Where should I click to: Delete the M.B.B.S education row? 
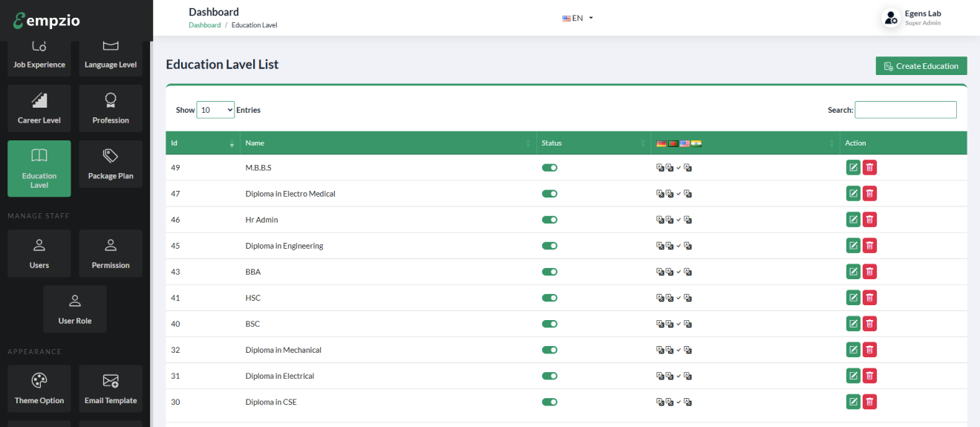click(869, 168)
